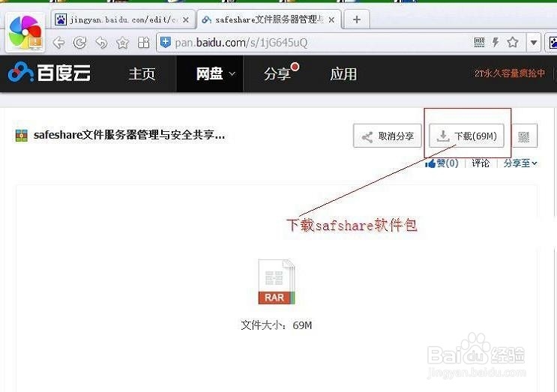This screenshot has width=557, height=392.
Task: Show QR code icon in address bar
Action: coord(479,43)
